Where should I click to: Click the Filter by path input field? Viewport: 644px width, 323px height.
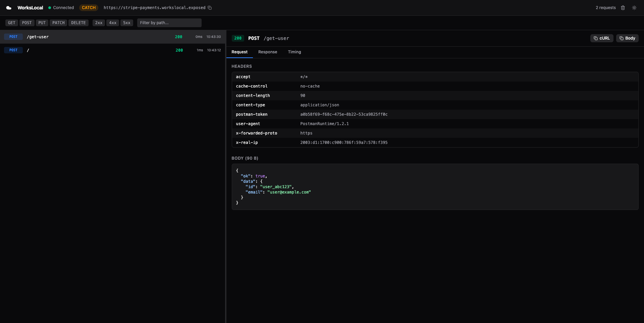coord(169,22)
